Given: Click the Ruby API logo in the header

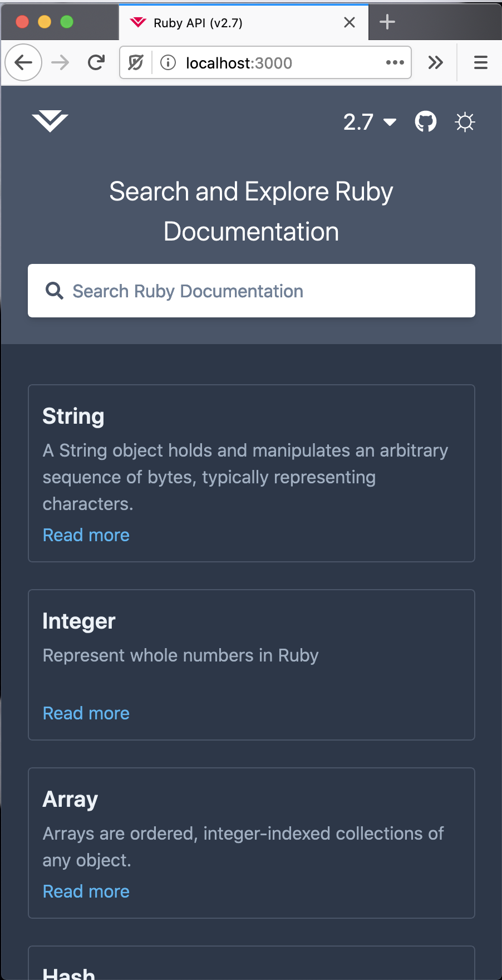Looking at the screenshot, I should click(50, 121).
